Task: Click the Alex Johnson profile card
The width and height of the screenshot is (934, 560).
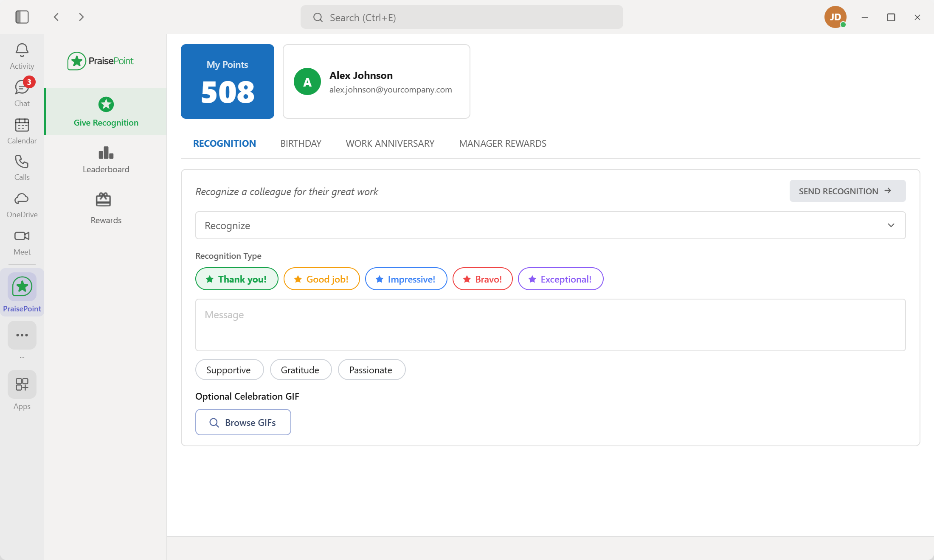Action: pos(377,81)
